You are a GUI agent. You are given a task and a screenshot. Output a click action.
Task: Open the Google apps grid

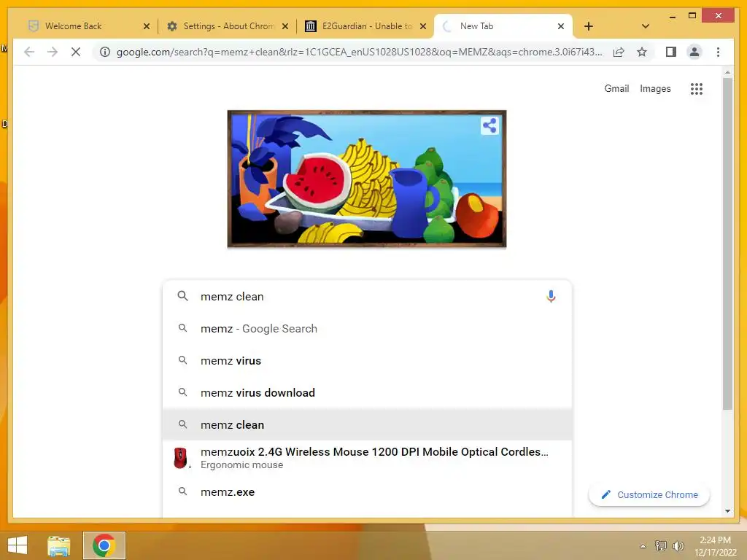coord(697,88)
